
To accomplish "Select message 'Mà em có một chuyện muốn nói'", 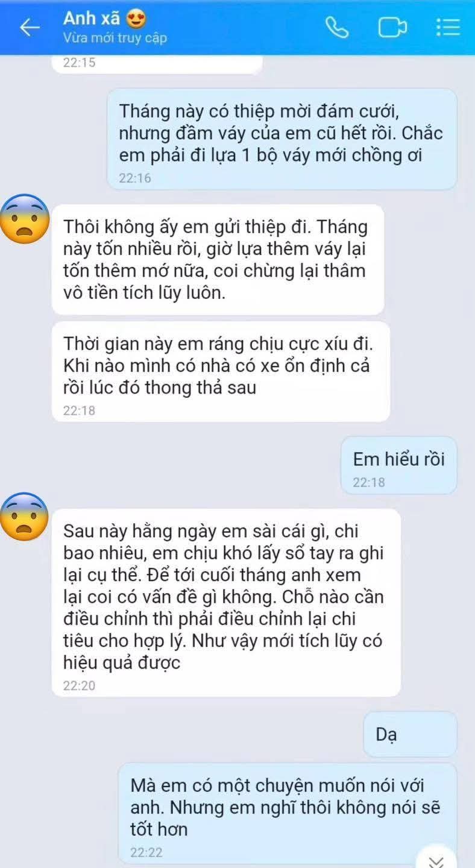I will click(x=288, y=815).
